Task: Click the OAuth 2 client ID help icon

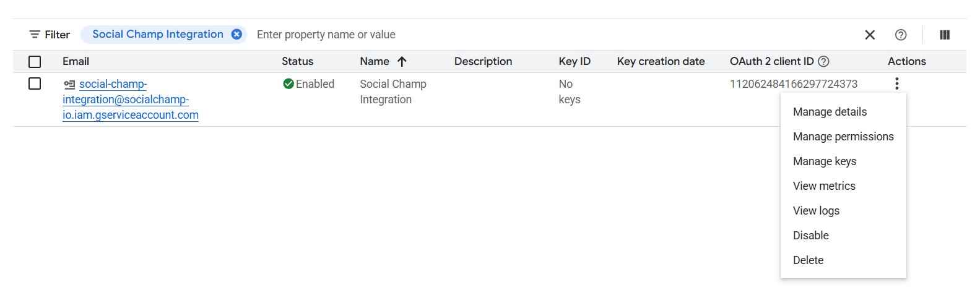Action: [823, 61]
